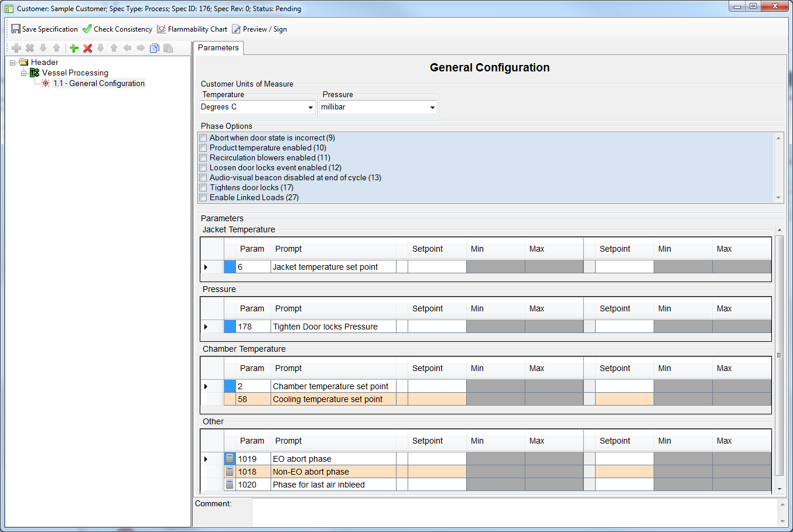The image size is (793, 532).
Task: Check Recirculation blowers enabled option
Action: 203,158
